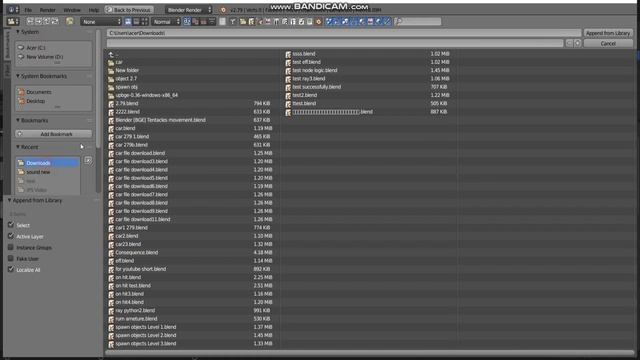This screenshot has width=640, height=360.
Task: Filter to show script files
Action: (x=285, y=21)
